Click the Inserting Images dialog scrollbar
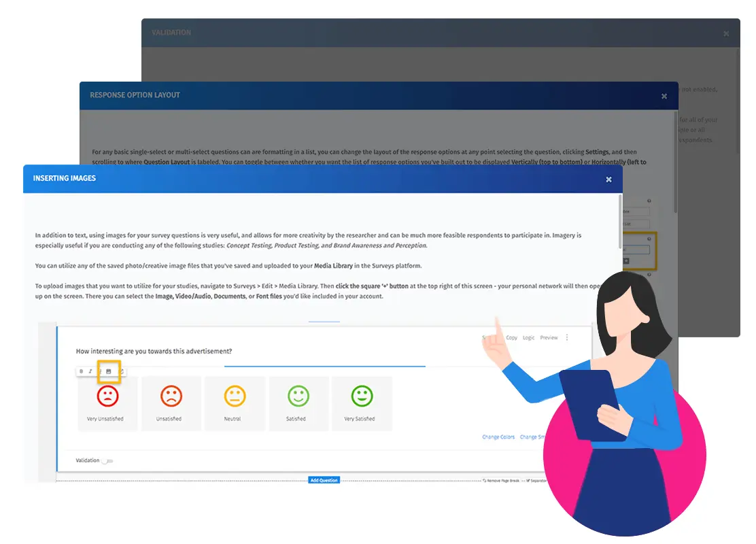Screen dimensions: 756x544 click(620, 222)
